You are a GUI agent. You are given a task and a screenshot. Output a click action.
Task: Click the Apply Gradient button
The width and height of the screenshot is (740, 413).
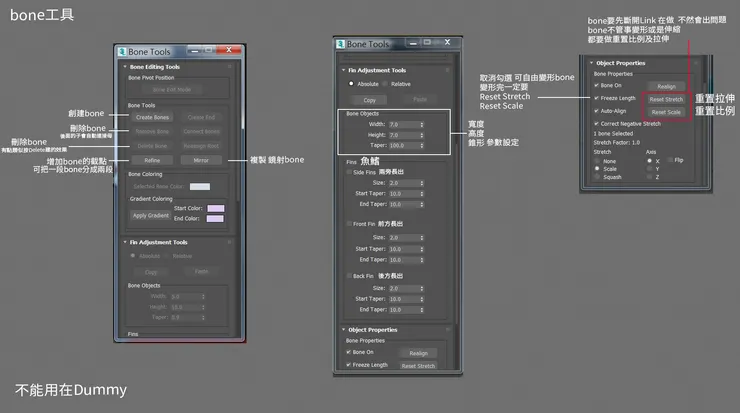pos(151,215)
